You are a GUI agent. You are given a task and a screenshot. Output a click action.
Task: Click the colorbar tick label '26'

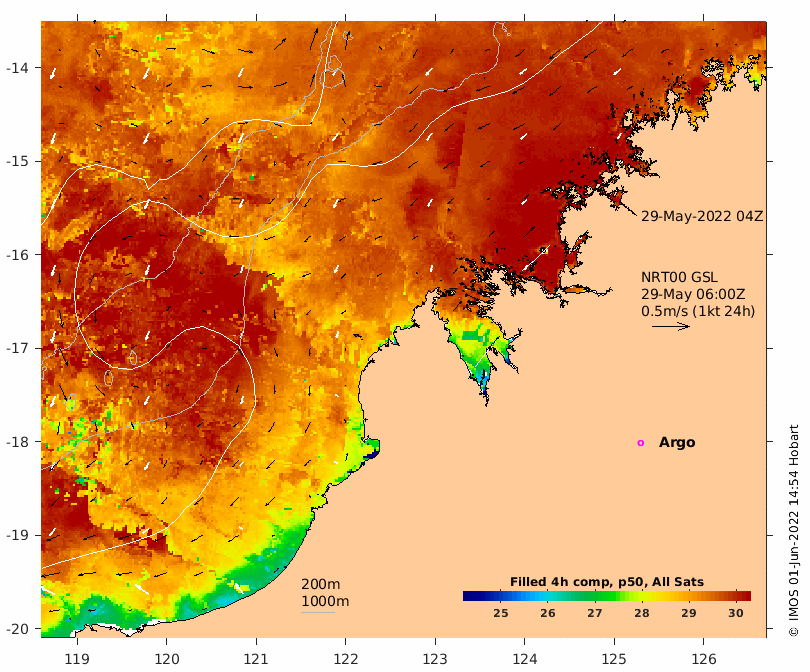pyautogui.click(x=548, y=613)
